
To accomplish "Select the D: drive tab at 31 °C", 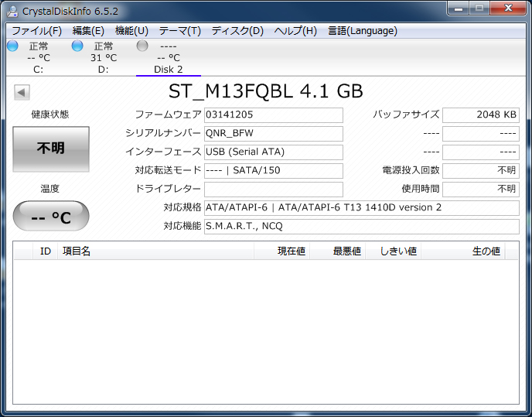I will [103, 58].
